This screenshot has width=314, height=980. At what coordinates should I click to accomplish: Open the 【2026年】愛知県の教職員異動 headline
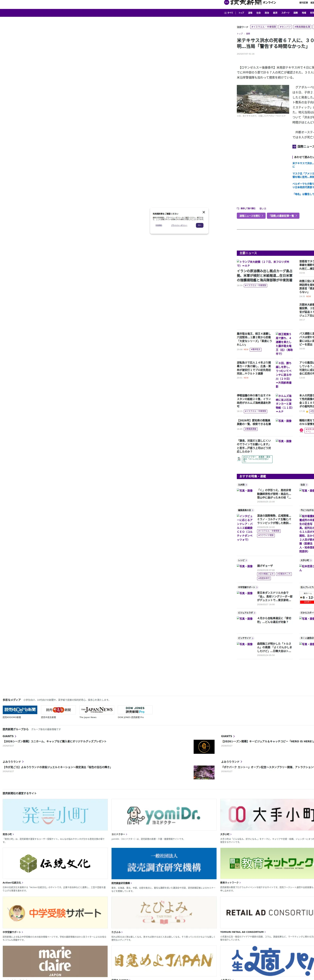click(254, 422)
